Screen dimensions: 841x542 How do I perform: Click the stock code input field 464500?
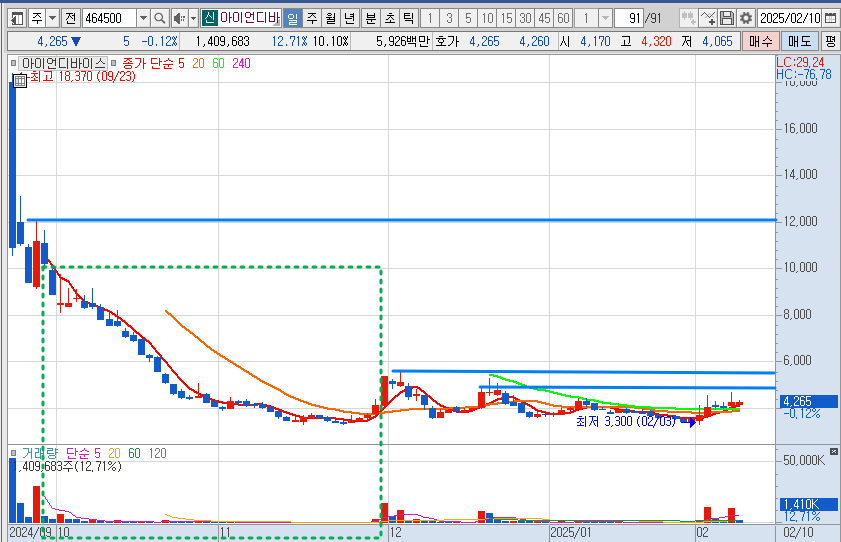point(109,19)
